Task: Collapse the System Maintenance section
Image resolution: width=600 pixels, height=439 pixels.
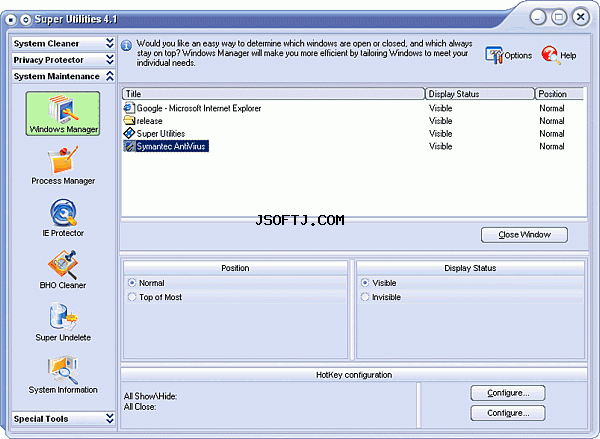Action: click(x=63, y=76)
